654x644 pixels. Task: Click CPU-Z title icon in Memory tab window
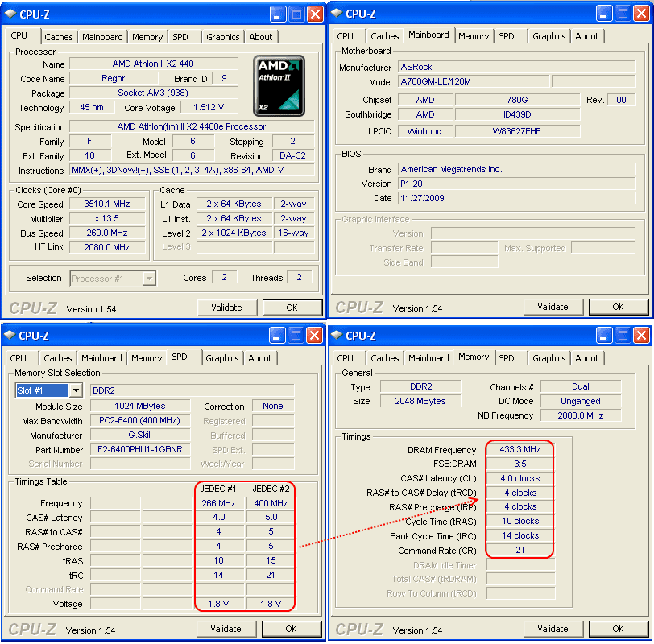[337, 336]
